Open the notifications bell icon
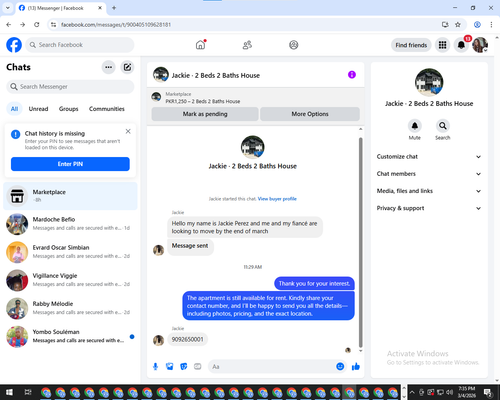The image size is (500, 400). (x=461, y=45)
